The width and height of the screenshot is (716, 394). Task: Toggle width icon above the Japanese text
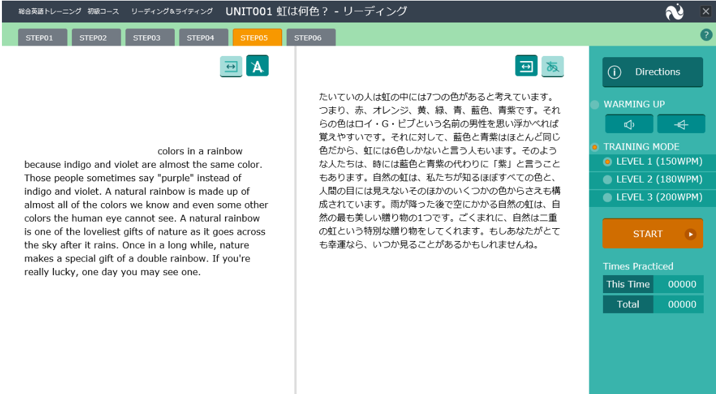[x=526, y=66]
